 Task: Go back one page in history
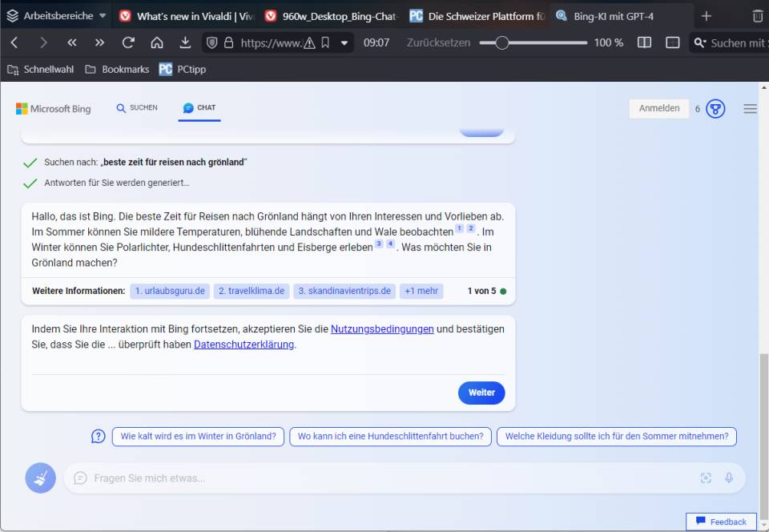pyautogui.click(x=14, y=43)
